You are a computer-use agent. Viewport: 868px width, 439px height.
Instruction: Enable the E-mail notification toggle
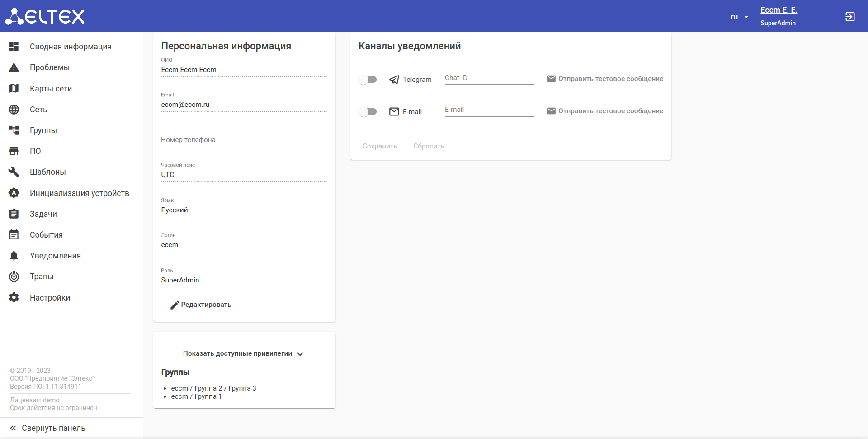point(368,112)
